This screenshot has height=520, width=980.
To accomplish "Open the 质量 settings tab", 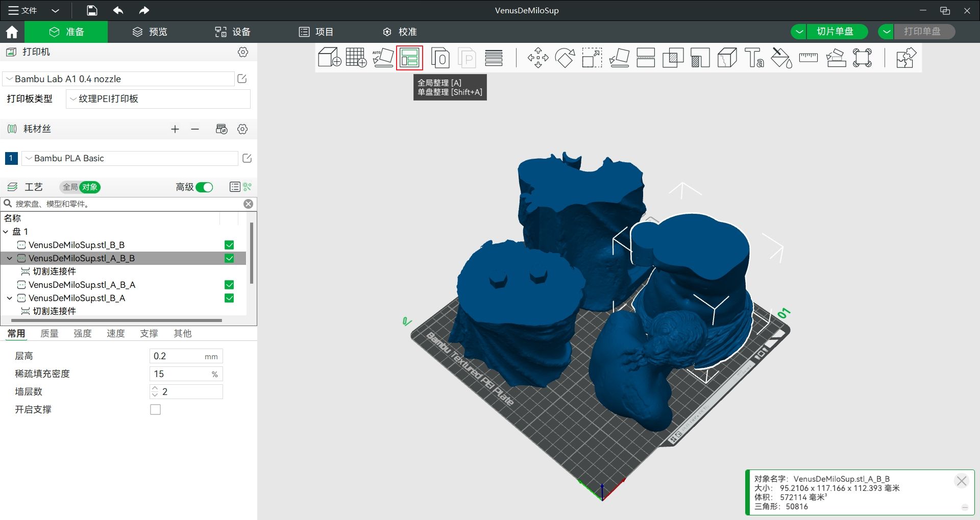I will (50, 333).
